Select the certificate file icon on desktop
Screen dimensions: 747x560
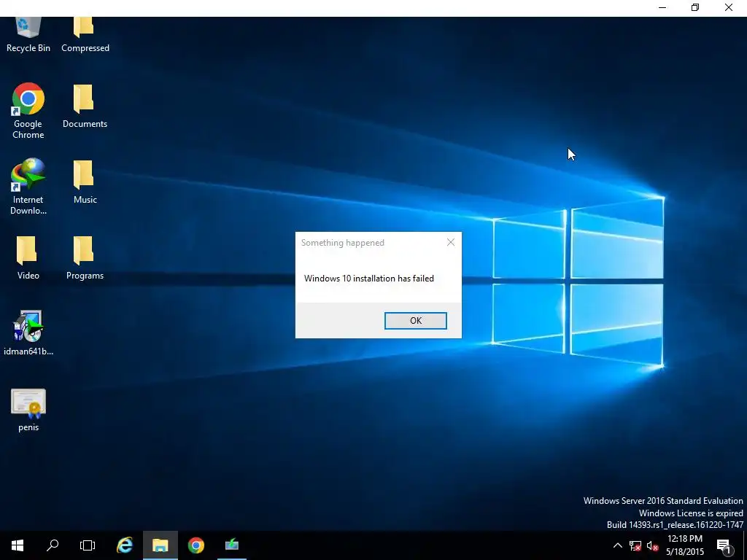click(x=28, y=410)
